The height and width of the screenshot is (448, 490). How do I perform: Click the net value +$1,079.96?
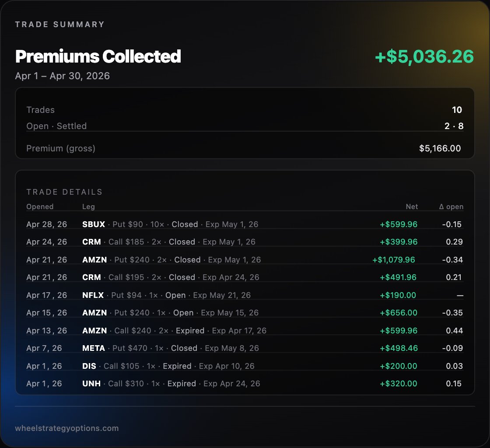(394, 259)
